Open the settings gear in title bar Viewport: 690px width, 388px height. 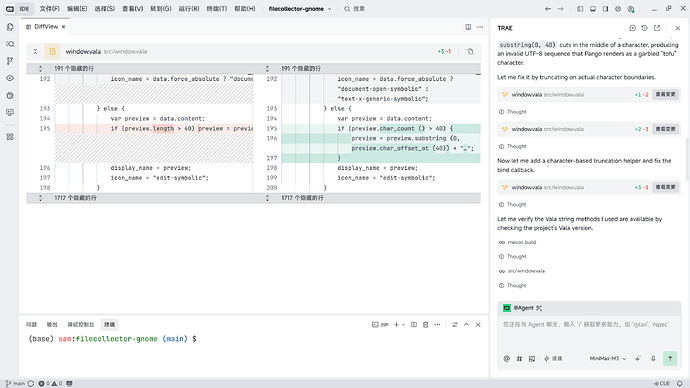click(618, 9)
